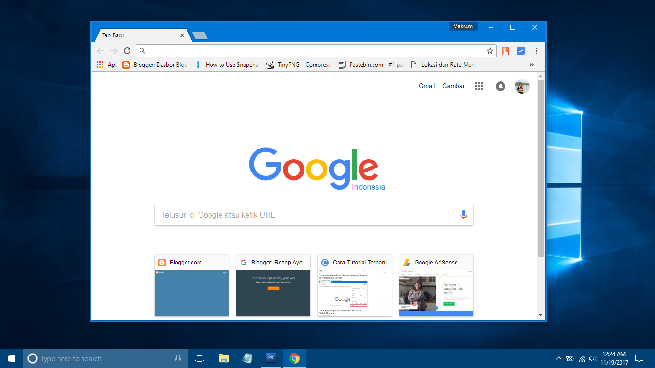Click the Chrome profile name button in the title bar

(463, 26)
